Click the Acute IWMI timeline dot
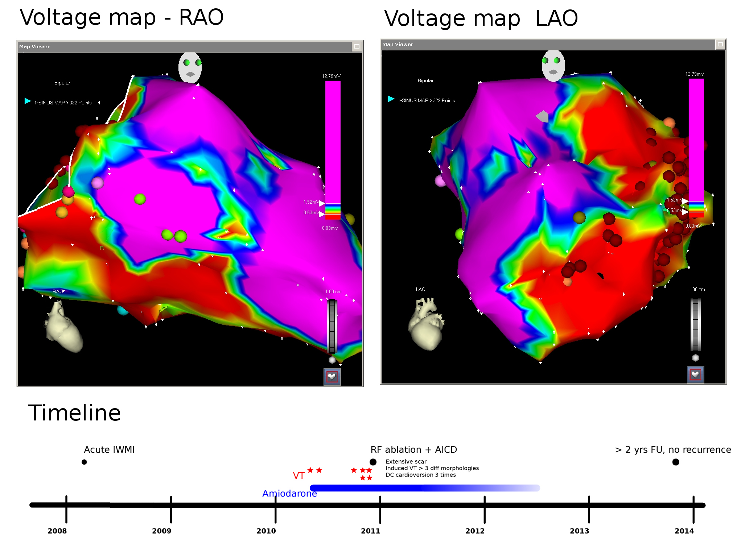The image size is (741, 560). [84, 462]
